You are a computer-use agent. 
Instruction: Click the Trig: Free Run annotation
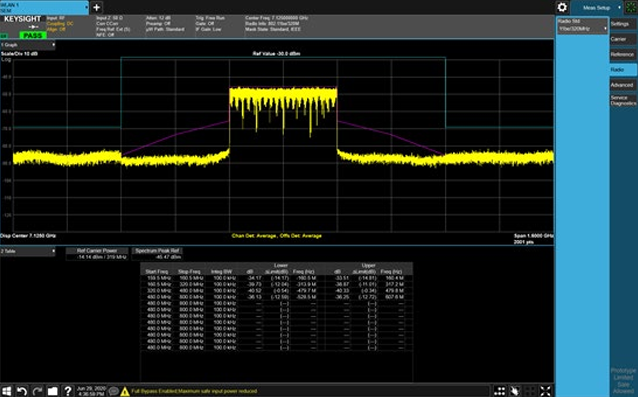[x=210, y=18]
